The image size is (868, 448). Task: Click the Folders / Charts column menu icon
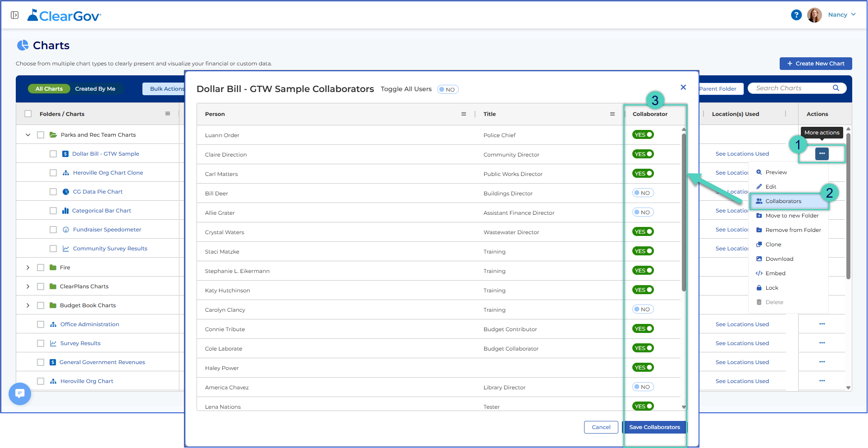coord(168,114)
